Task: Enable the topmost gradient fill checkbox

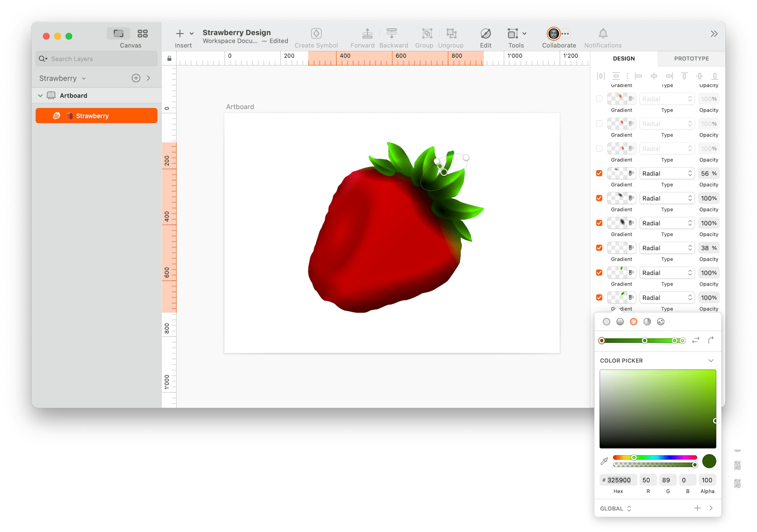Action: coord(599,99)
